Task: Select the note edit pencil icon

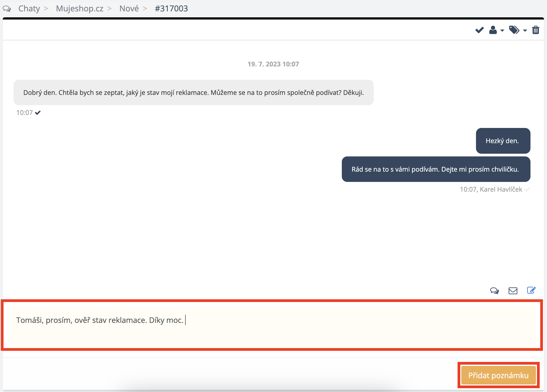Action: [531, 291]
